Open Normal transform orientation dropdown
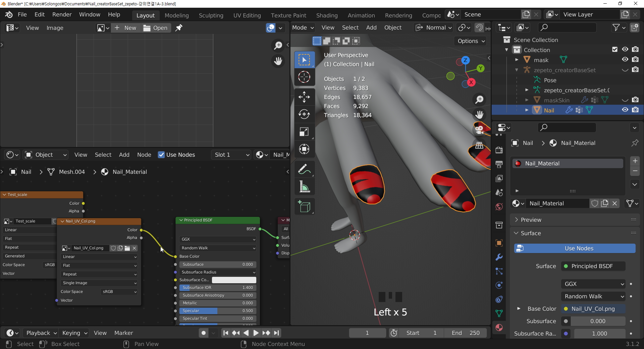This screenshot has width=644, height=349. (434, 28)
